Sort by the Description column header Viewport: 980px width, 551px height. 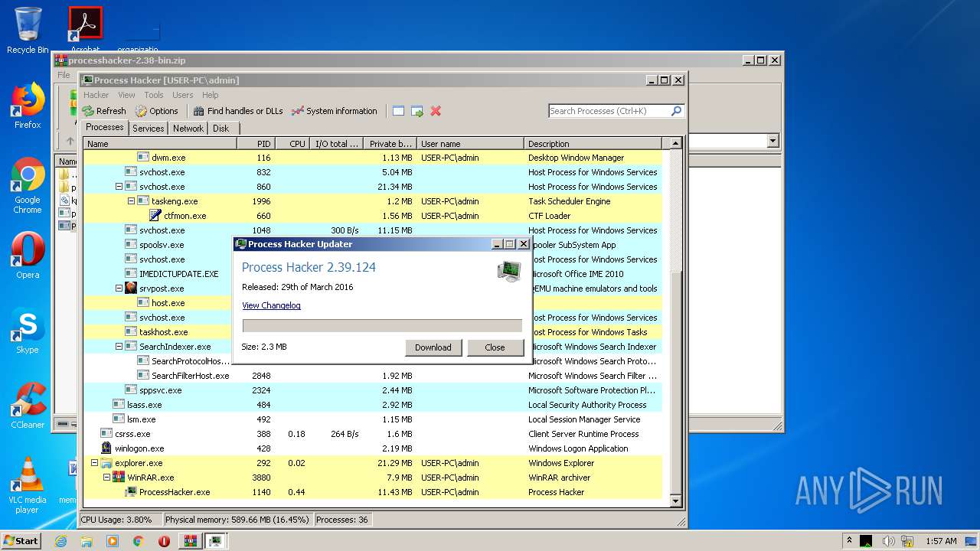(x=593, y=143)
